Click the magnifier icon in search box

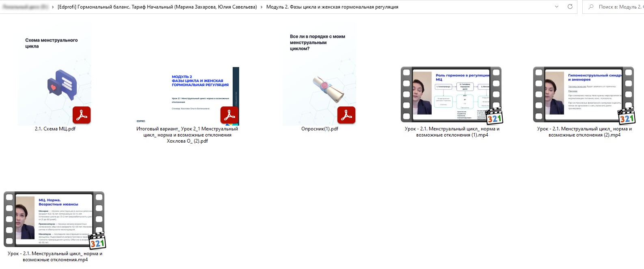click(591, 7)
